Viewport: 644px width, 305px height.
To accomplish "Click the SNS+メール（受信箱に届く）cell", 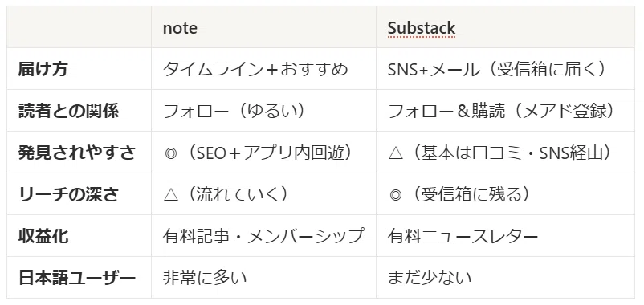I will click(505, 69).
